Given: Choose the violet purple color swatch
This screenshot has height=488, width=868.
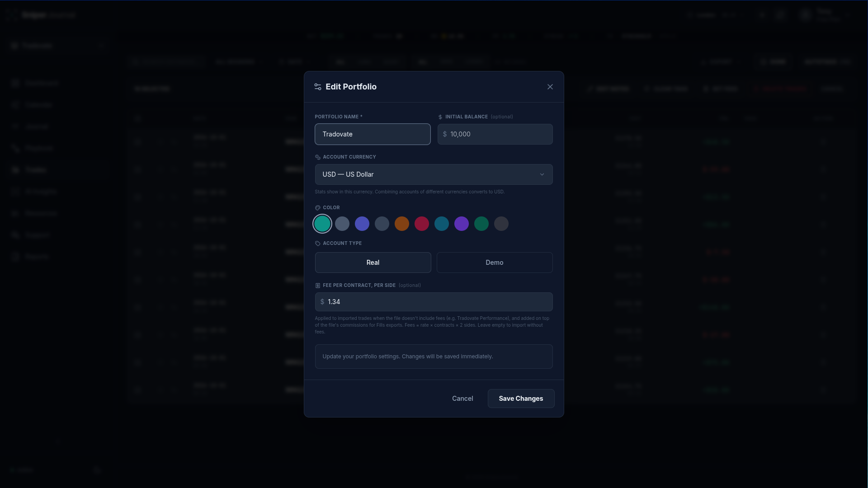Looking at the screenshot, I should 462,224.
